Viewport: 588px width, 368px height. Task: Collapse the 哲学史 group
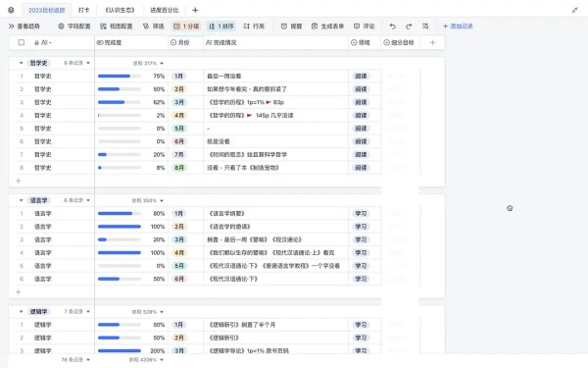tap(21, 63)
